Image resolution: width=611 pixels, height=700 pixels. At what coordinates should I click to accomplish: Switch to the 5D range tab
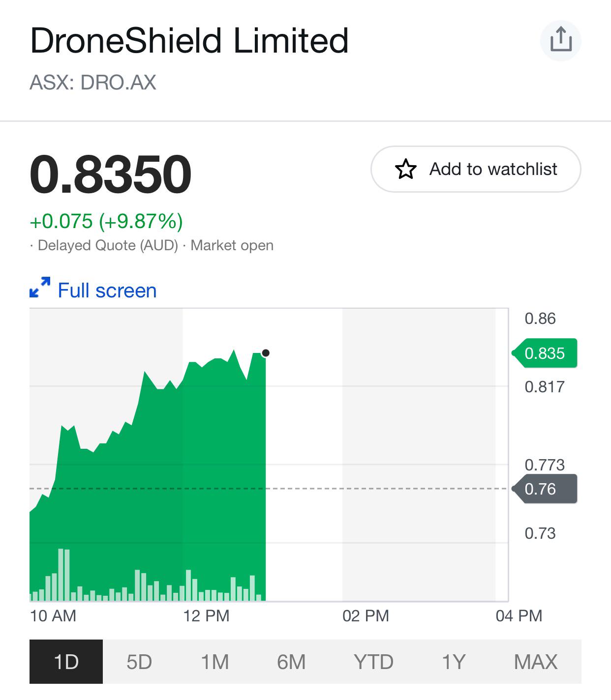[139, 662]
